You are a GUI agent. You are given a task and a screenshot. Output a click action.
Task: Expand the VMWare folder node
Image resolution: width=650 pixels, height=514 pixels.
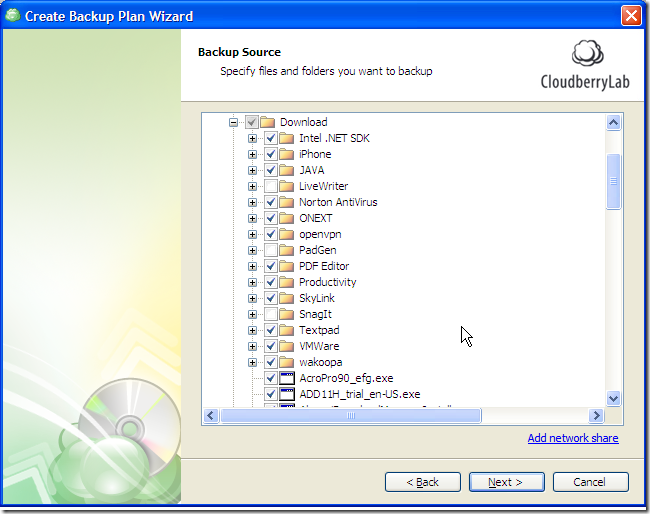252,347
